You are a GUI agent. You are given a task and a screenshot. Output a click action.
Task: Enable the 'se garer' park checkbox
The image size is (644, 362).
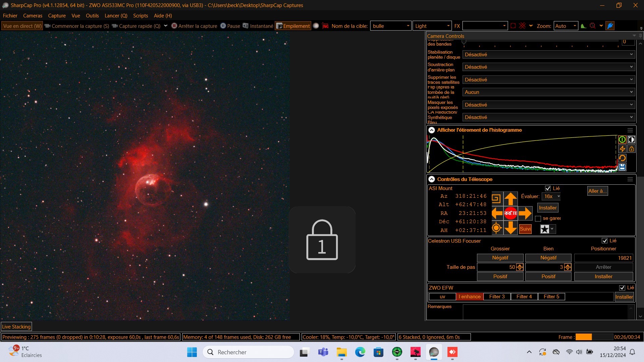tap(538, 219)
